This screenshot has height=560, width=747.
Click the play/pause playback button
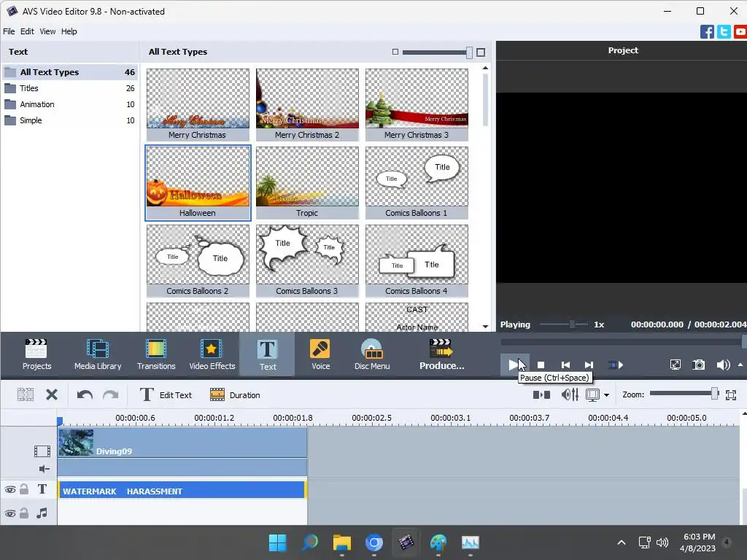click(x=514, y=365)
